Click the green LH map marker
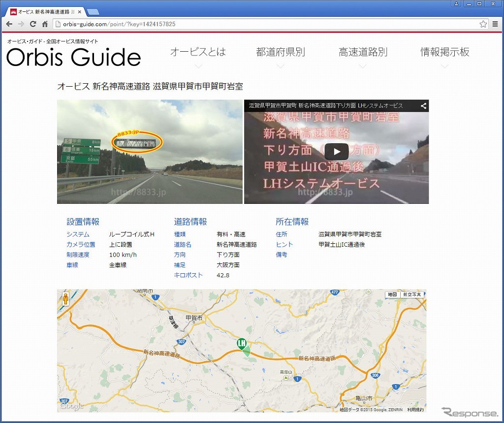Image resolution: width=504 pixels, height=423 pixels. (242, 344)
